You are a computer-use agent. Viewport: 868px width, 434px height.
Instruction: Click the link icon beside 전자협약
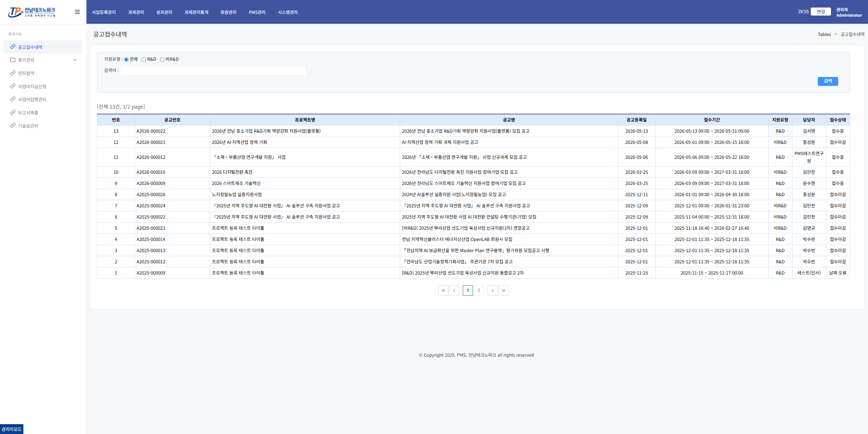(13, 73)
